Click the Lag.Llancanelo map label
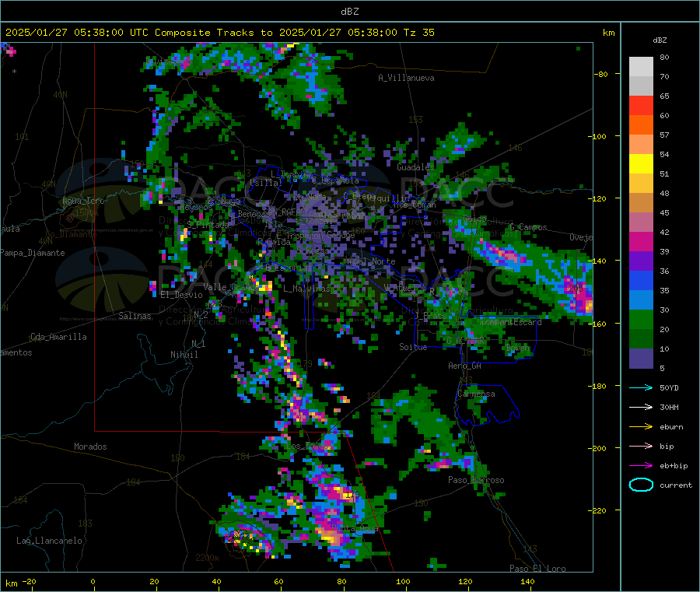Screen dimensions: 700x592 point(49,541)
